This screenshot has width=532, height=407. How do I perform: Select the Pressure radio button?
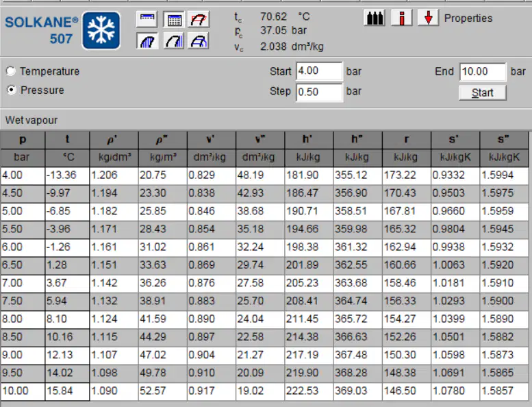point(12,90)
